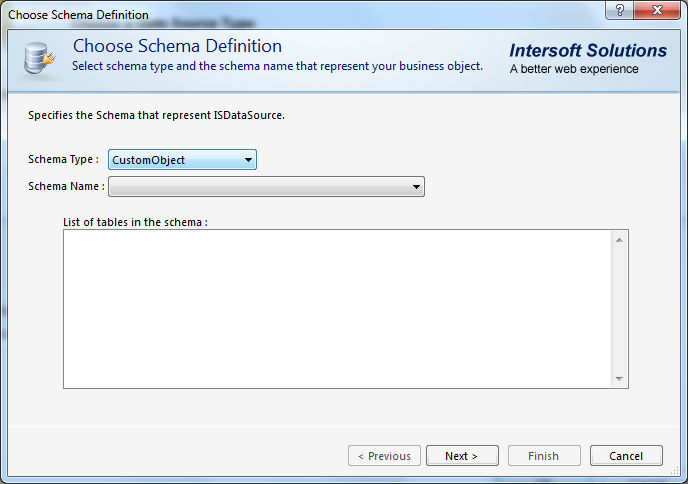Click the database schema icon in header
This screenshot has height=484, width=688.
(x=39, y=60)
